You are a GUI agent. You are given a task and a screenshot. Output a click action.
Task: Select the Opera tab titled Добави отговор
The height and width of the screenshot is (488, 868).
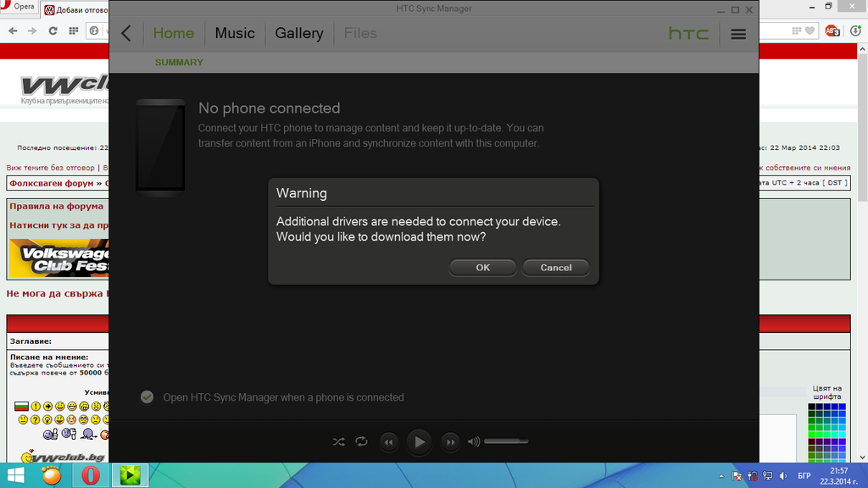coord(75,10)
